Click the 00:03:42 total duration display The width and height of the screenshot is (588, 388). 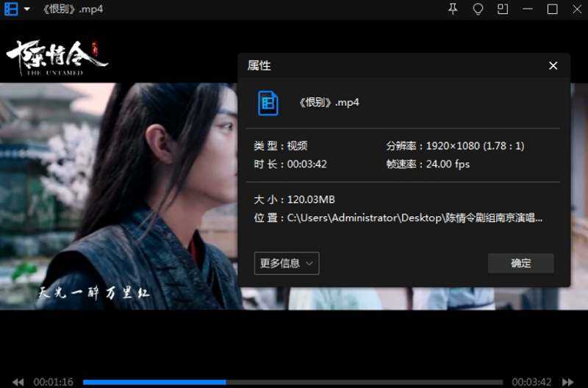(531, 382)
